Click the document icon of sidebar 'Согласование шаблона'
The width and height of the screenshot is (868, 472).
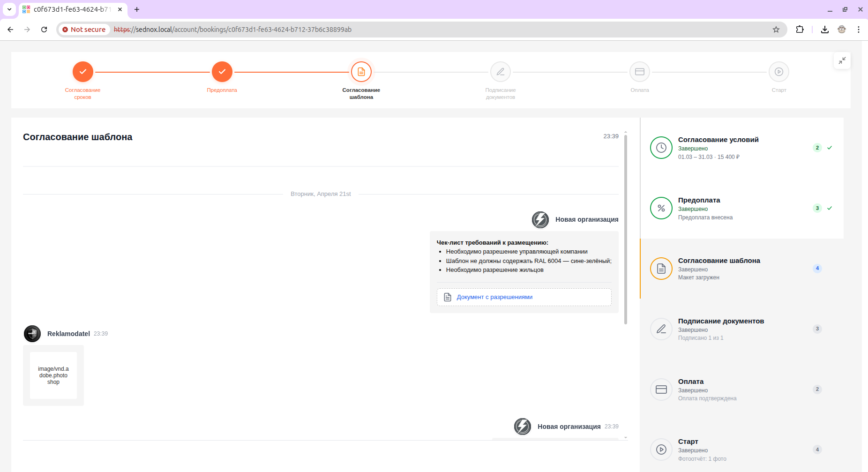[661, 269]
